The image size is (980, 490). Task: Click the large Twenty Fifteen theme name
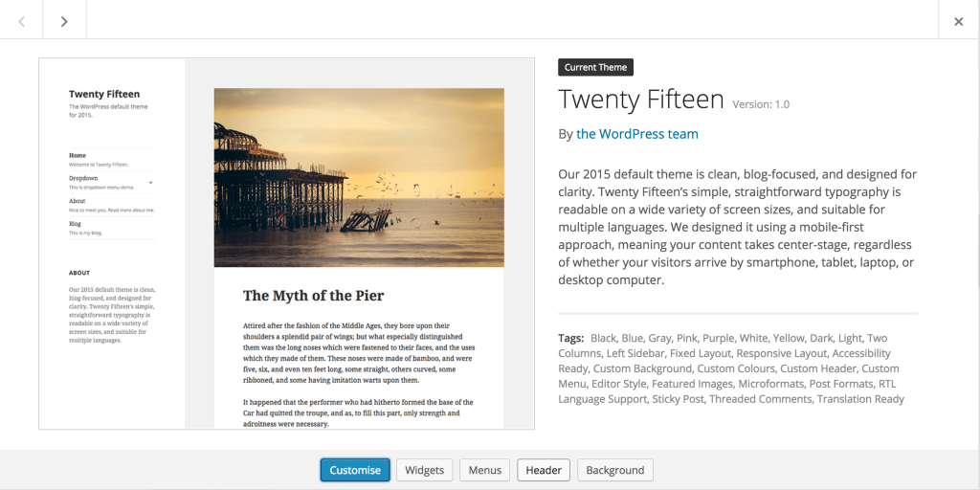pyautogui.click(x=641, y=100)
